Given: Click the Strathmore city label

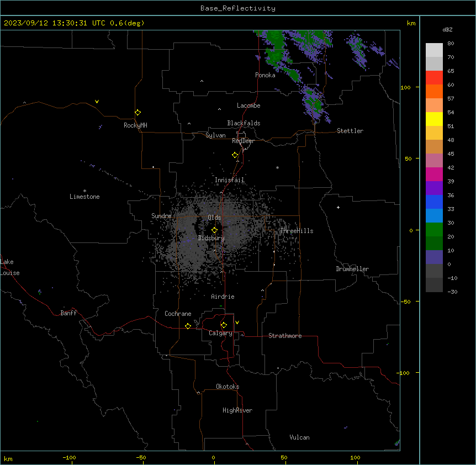Looking at the screenshot, I should click(285, 336).
